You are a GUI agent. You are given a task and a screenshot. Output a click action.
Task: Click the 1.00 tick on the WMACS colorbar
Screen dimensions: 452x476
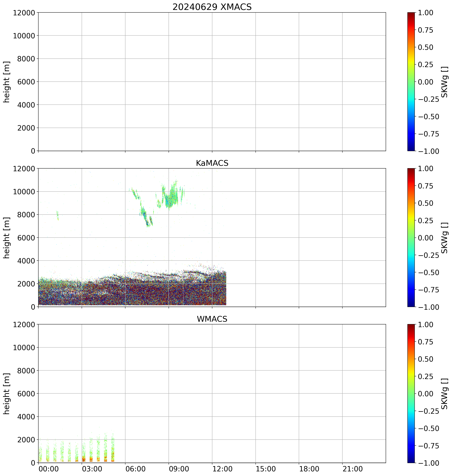pos(425,325)
